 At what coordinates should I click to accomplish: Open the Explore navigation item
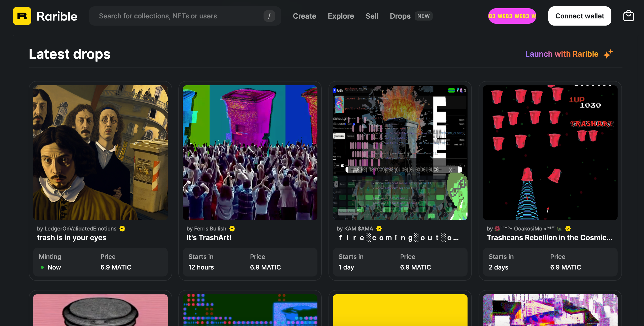[x=341, y=16]
